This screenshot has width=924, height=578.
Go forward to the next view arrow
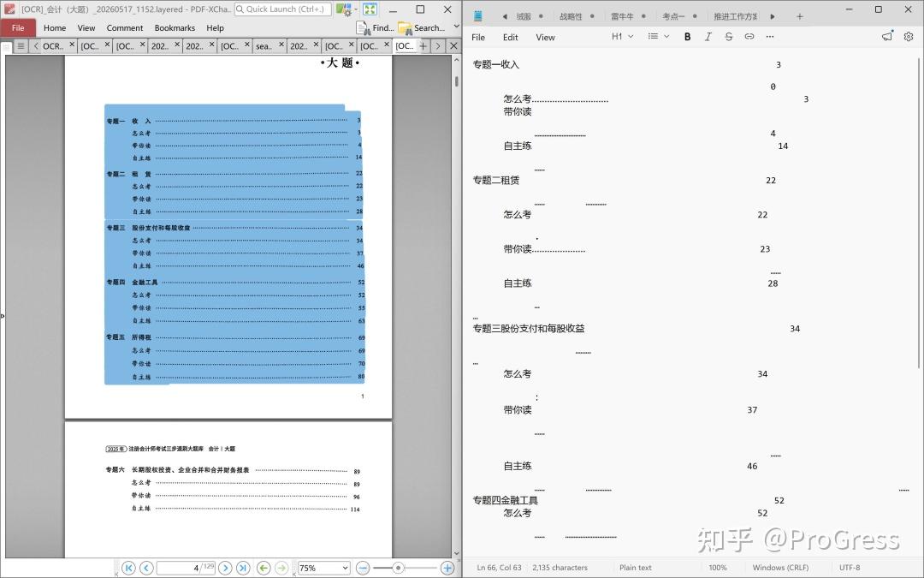[281, 568]
